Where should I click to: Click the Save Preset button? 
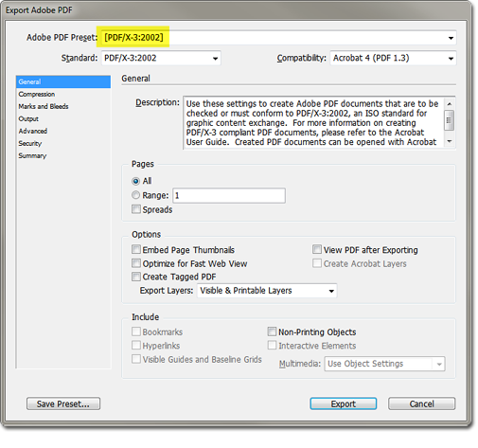tap(63, 403)
